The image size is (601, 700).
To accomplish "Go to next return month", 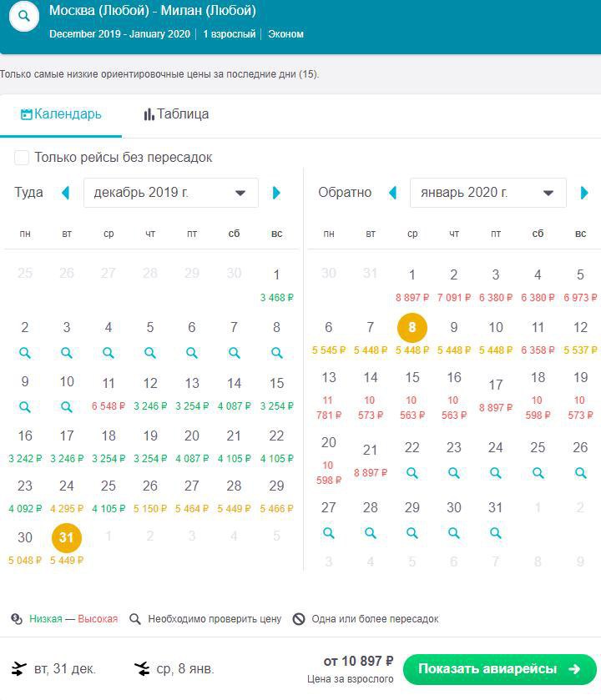I will (584, 193).
